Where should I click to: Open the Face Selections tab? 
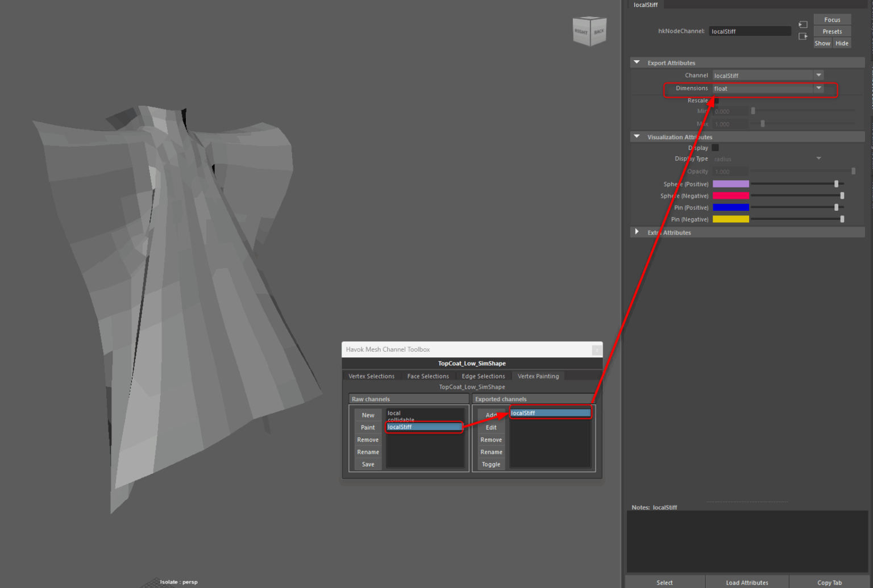click(x=428, y=376)
